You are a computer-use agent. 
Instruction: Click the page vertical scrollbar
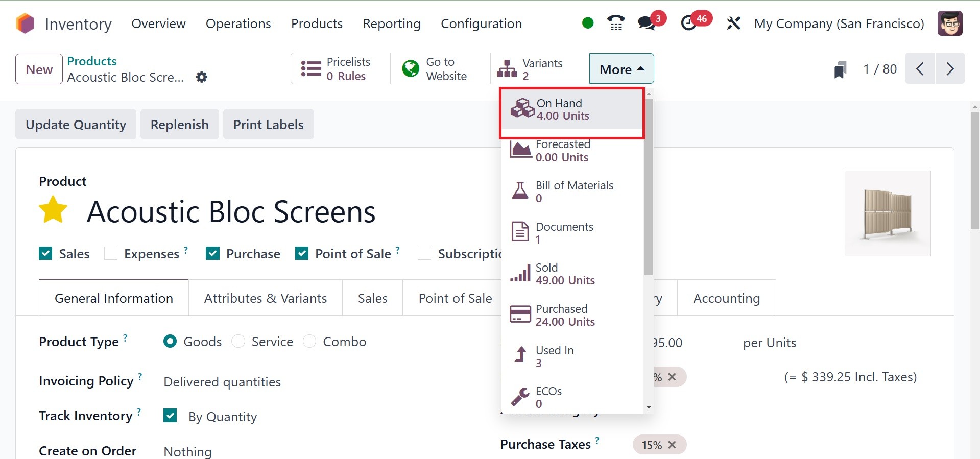(975, 170)
